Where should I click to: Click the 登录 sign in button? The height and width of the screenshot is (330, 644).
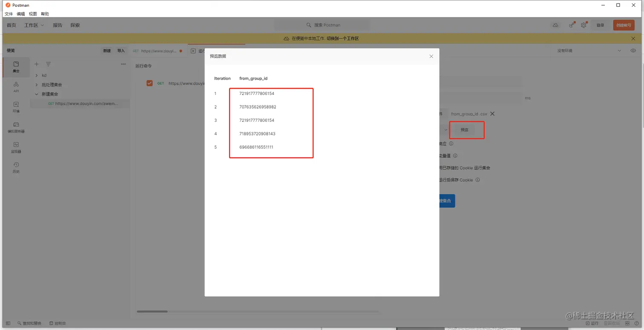pos(600,25)
